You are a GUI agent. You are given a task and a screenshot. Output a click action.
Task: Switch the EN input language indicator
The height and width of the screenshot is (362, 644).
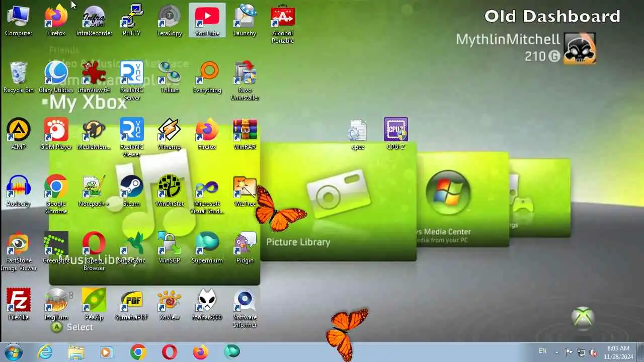coord(542,351)
